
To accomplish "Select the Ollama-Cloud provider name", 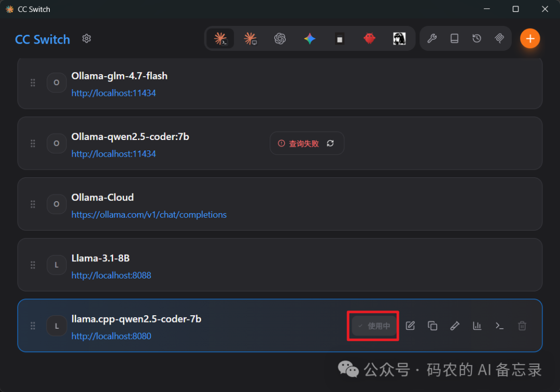I will (103, 198).
